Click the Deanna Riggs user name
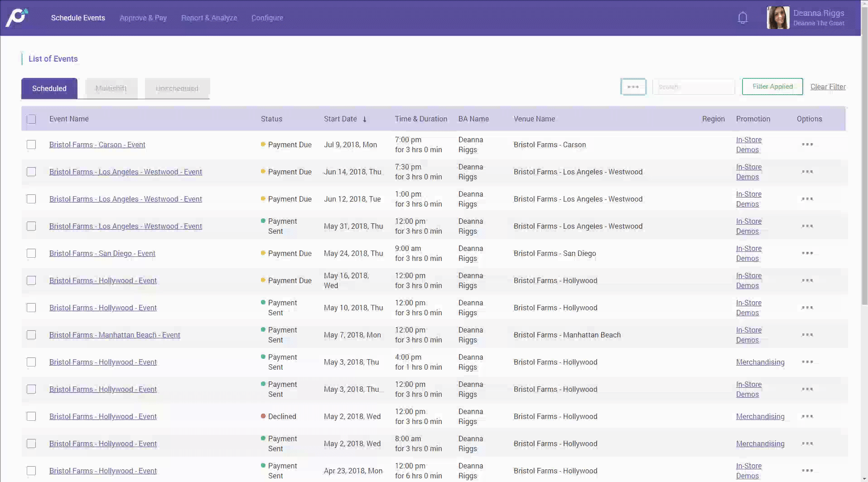This screenshot has height=482, width=868. pos(819,13)
